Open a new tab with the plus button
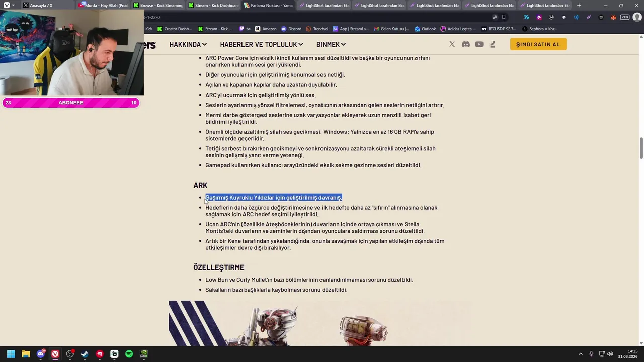 tap(579, 5)
